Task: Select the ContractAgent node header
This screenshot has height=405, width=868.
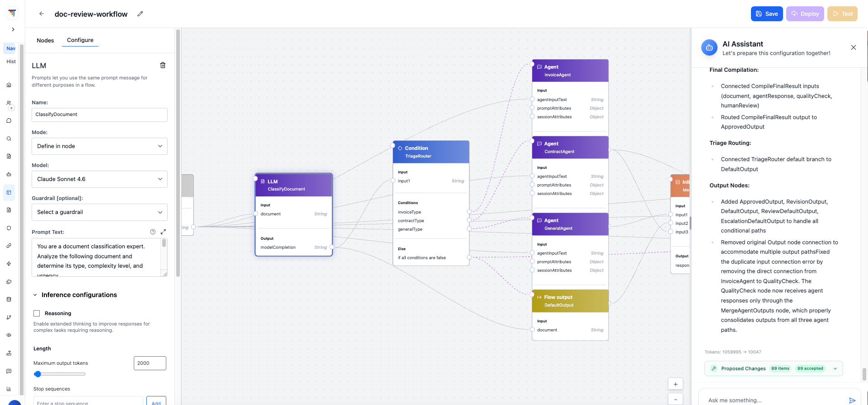Action: click(570, 147)
